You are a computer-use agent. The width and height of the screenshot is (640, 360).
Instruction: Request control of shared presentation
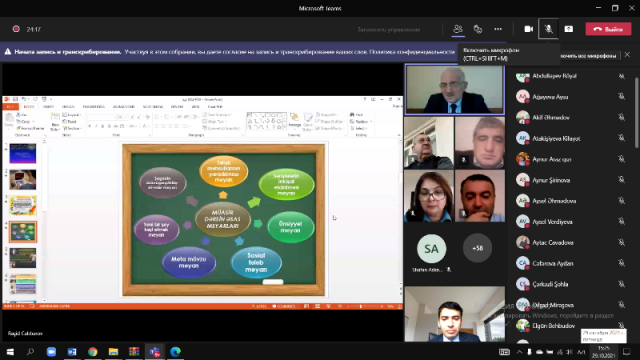389,29
